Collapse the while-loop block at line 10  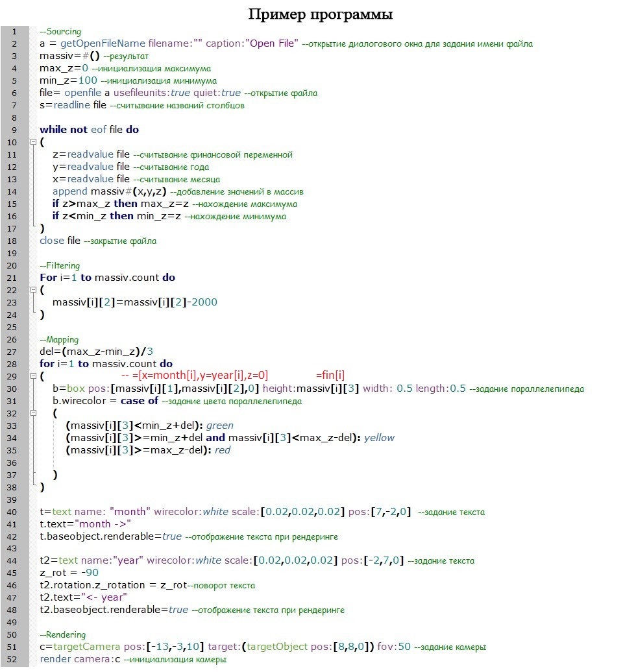(33, 142)
